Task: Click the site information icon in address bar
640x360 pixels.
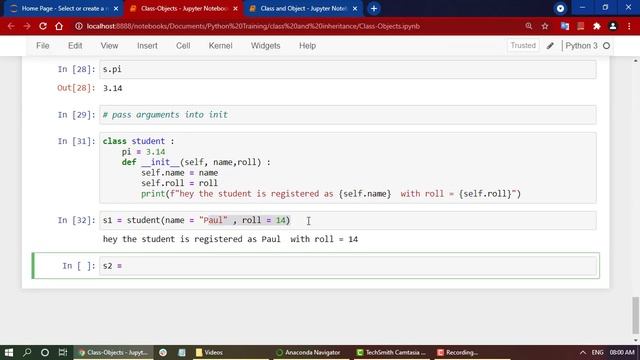Action: (79, 26)
